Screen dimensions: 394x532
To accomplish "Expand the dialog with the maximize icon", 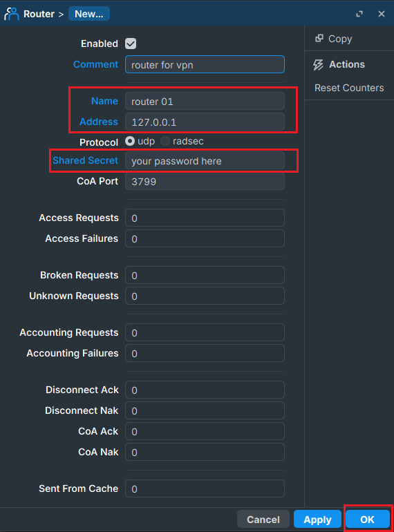I will point(359,14).
